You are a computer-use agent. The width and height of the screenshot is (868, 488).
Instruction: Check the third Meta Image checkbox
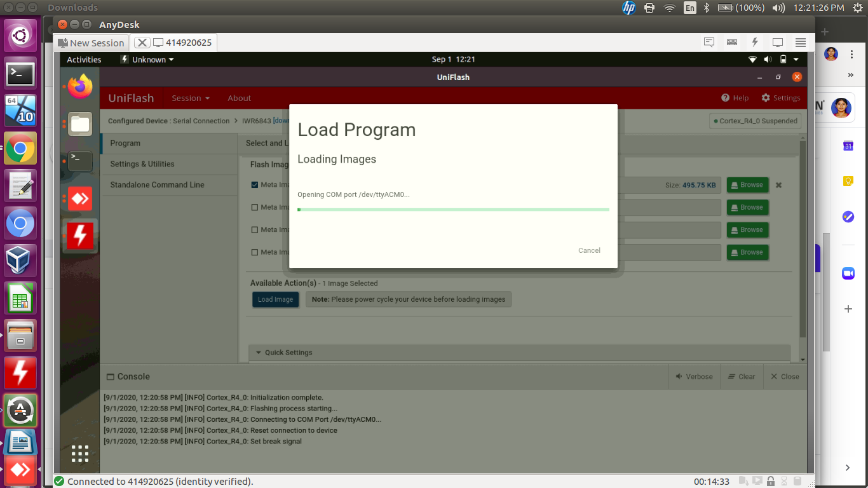click(x=255, y=229)
